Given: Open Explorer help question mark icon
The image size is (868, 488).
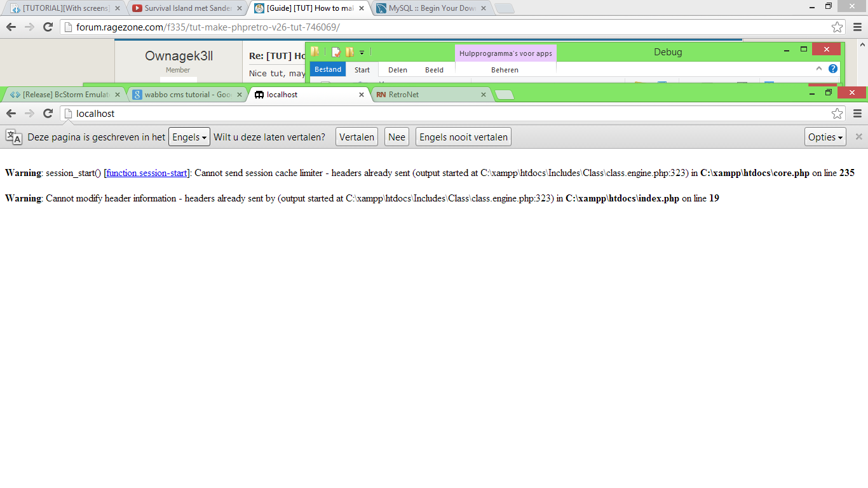Looking at the screenshot, I should 832,69.
